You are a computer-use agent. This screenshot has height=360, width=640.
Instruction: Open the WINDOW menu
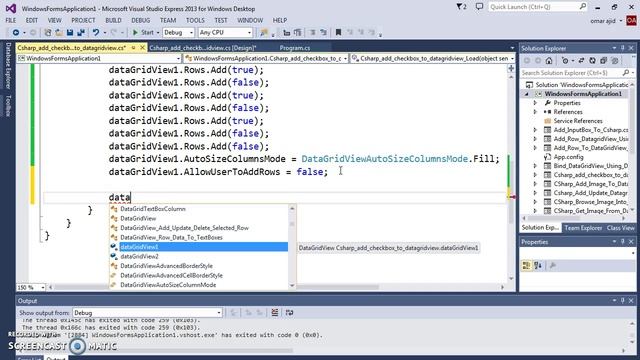(250, 20)
